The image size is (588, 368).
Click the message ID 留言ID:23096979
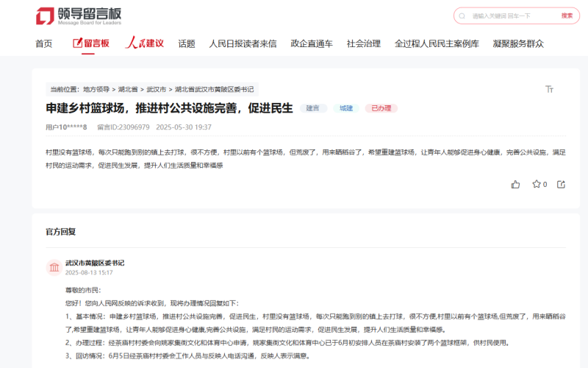(123, 127)
